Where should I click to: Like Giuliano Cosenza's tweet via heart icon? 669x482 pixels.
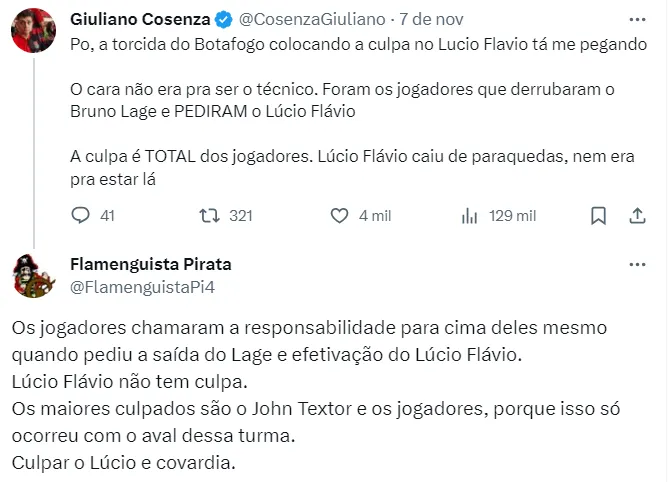point(339,215)
